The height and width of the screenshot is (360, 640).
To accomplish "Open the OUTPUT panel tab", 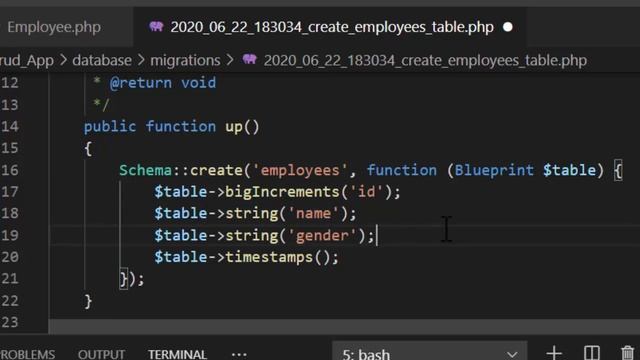I will click(101, 353).
